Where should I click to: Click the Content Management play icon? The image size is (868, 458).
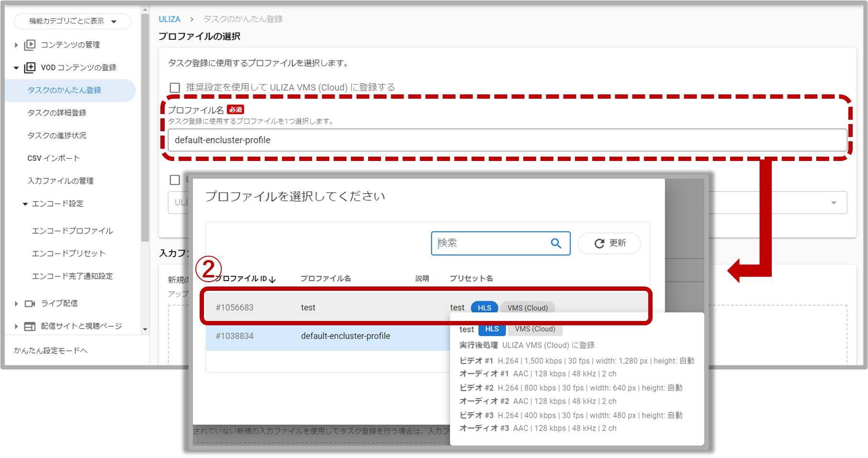point(30,45)
